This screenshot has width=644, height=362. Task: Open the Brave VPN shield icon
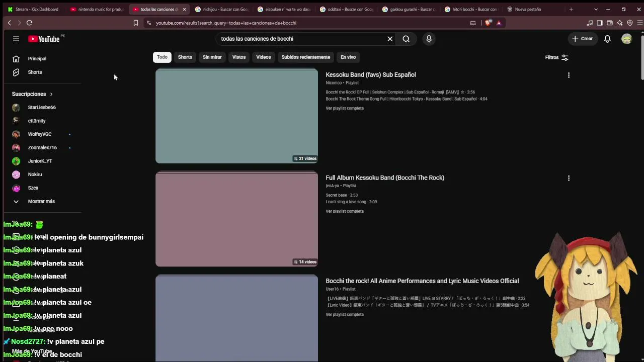(x=630, y=23)
